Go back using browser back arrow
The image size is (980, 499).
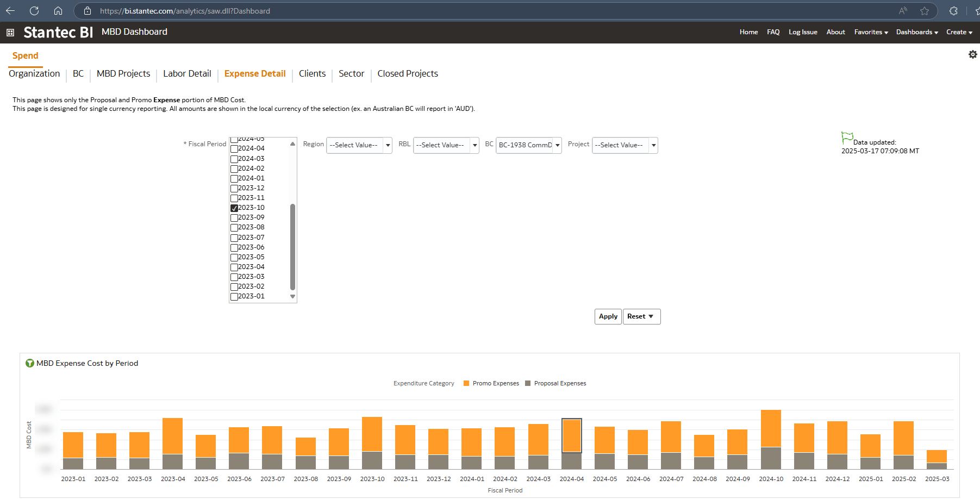10,11
